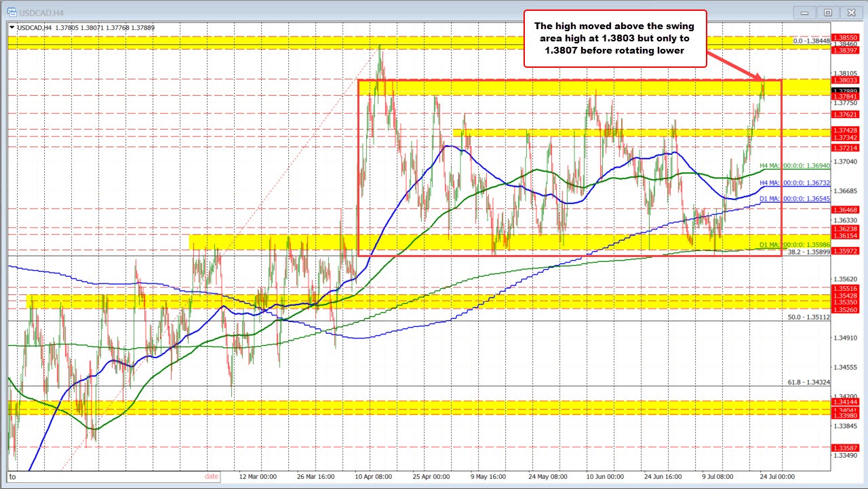The height and width of the screenshot is (489, 868).
Task: Click the 0.0 - 1.38448 Fibonacci label
Action: 812,41
